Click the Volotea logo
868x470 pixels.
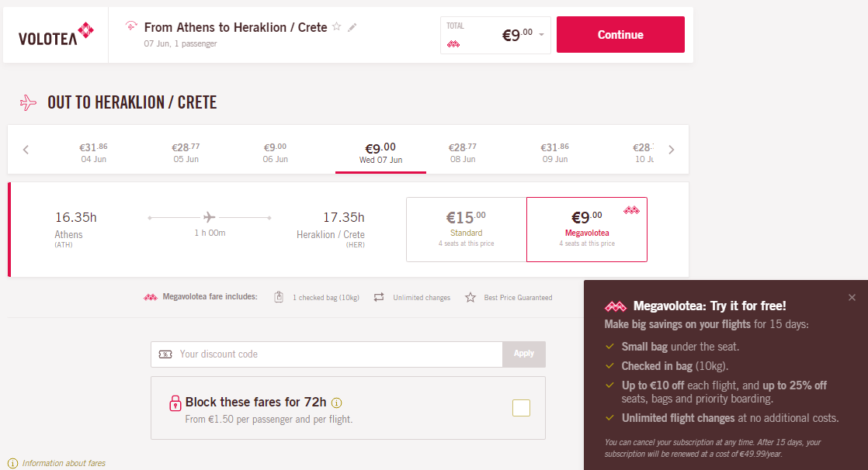56,34
